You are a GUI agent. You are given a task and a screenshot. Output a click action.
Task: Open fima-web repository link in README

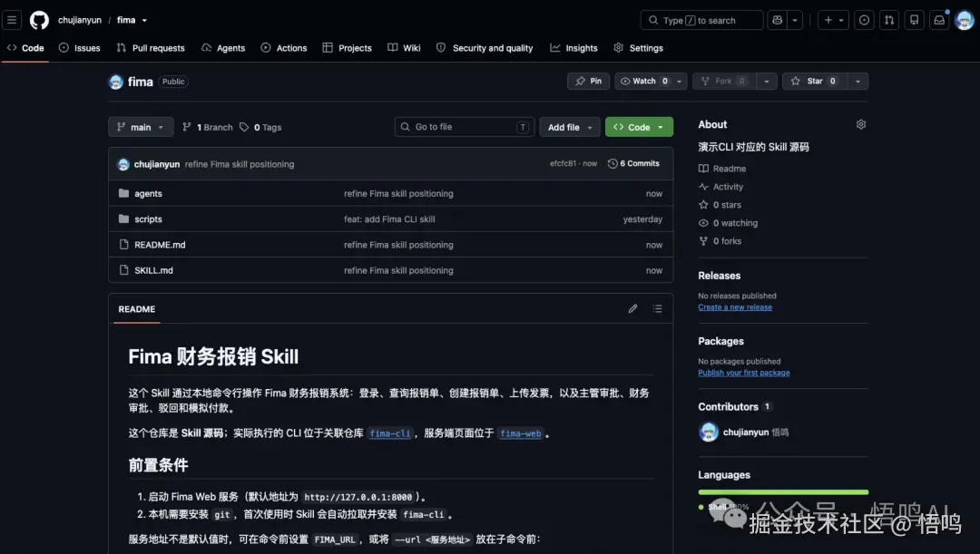pos(521,433)
